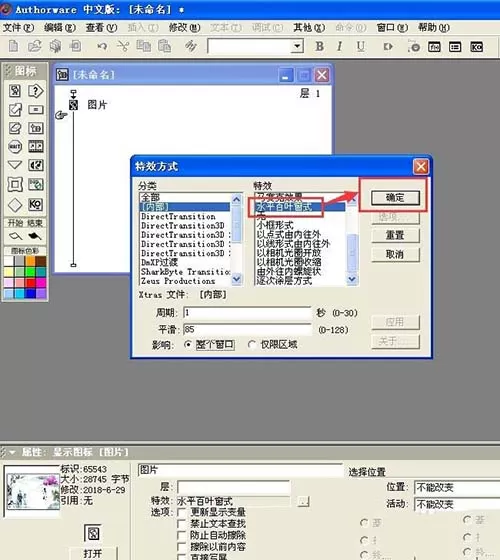Screen dimensions: 500x560
Task: Create a new file from toolbar
Action: pos(13,46)
